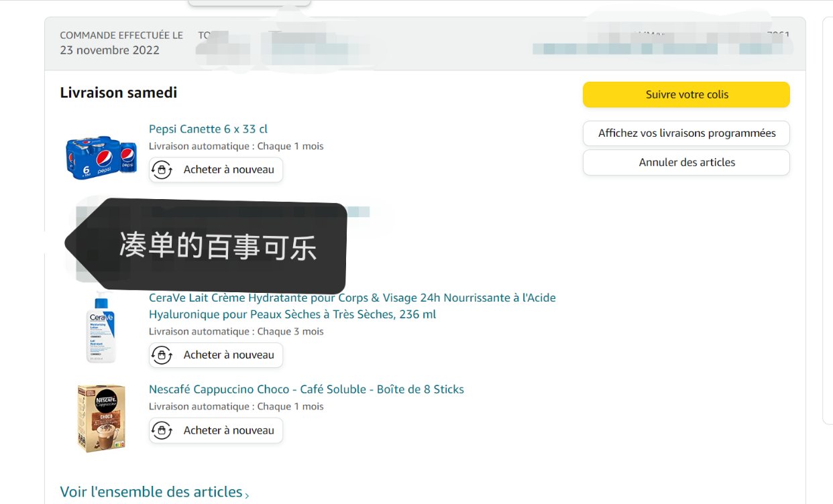Click Acheter à nouveau for CeraVe lotion
Viewport: 833px width, 504px height.
click(x=216, y=355)
